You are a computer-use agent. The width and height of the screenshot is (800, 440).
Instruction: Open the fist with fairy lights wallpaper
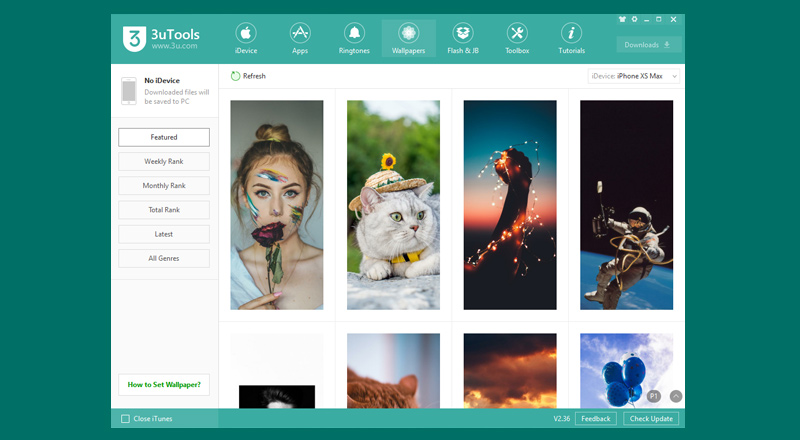point(510,205)
